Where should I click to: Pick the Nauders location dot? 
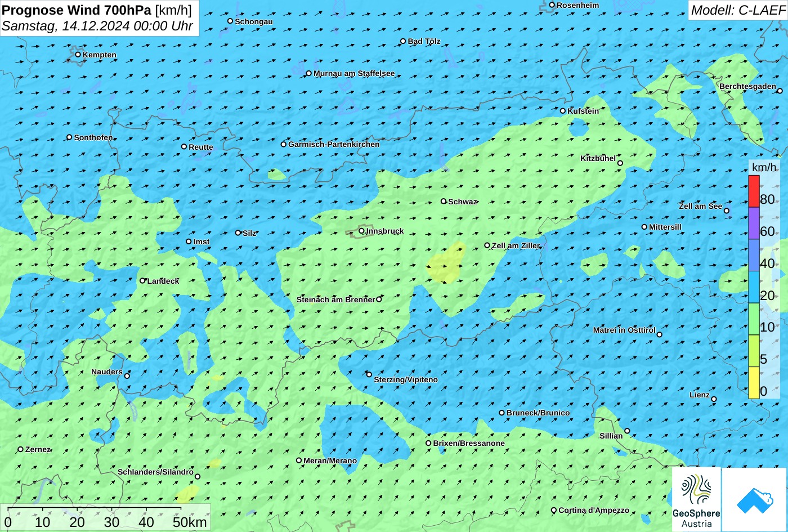tap(127, 376)
